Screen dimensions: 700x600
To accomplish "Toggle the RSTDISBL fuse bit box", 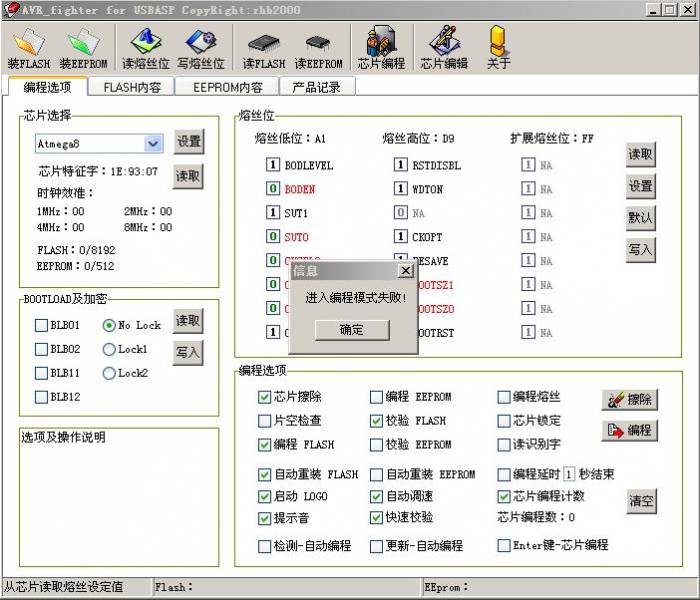I will (400, 164).
